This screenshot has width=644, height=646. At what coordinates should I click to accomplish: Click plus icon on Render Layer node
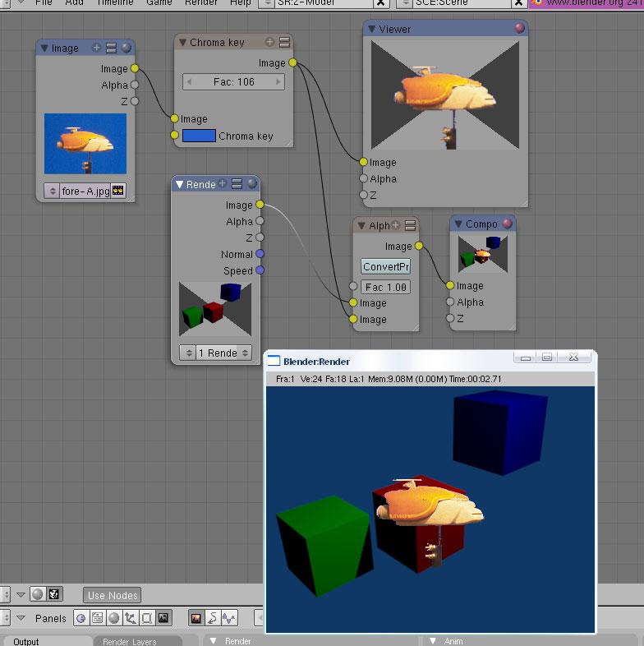[222, 183]
